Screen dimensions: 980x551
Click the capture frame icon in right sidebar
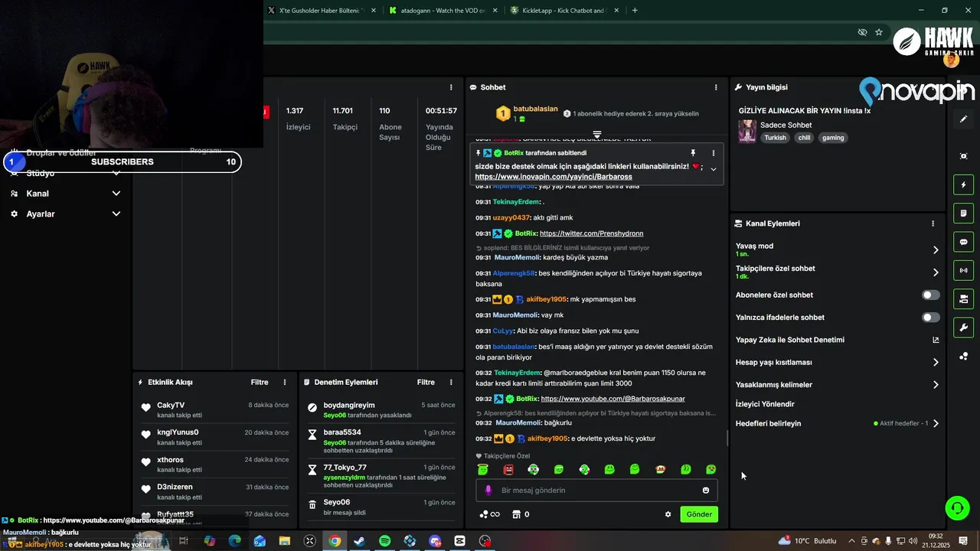point(963,156)
